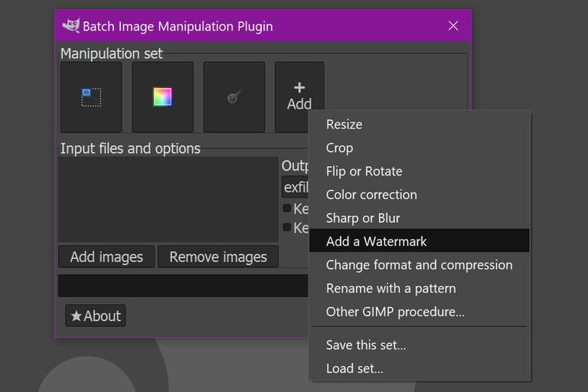Click the GIMP Wilber title bar icon
This screenshot has width=588, height=392.
click(71, 25)
